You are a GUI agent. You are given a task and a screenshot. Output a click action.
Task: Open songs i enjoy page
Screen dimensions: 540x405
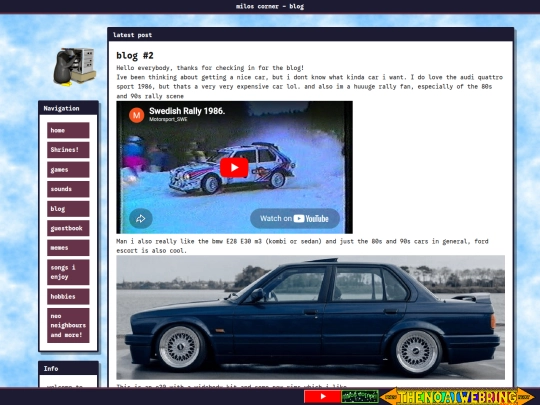coord(68,272)
